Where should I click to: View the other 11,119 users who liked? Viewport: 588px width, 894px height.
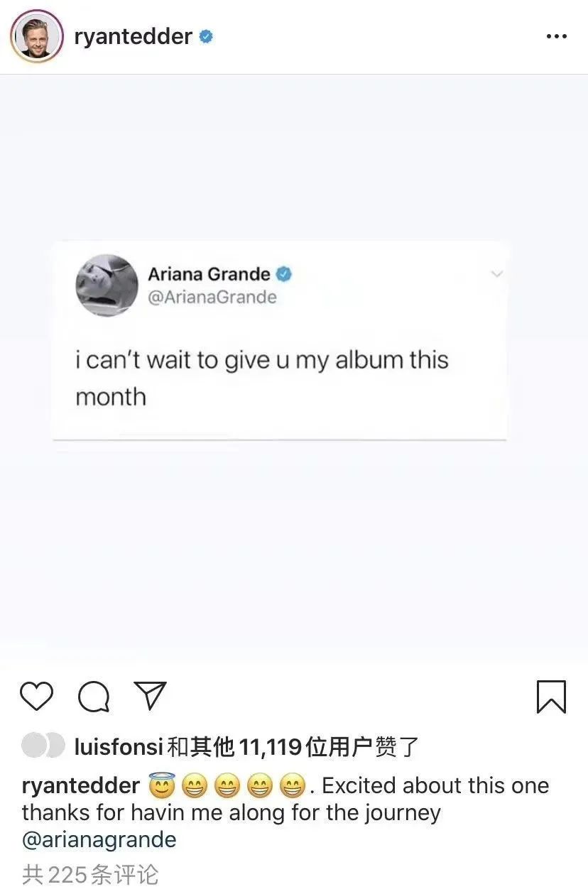pyautogui.click(x=293, y=747)
